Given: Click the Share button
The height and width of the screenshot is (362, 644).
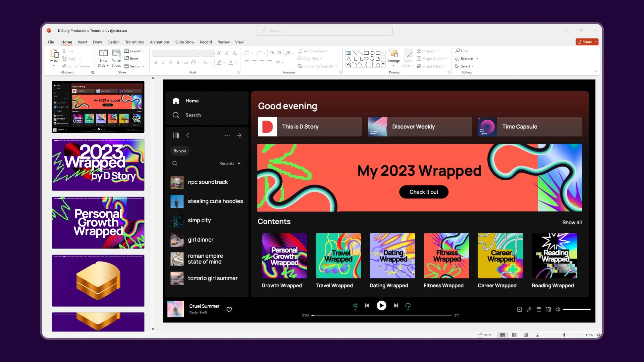Looking at the screenshot, I should coord(586,42).
